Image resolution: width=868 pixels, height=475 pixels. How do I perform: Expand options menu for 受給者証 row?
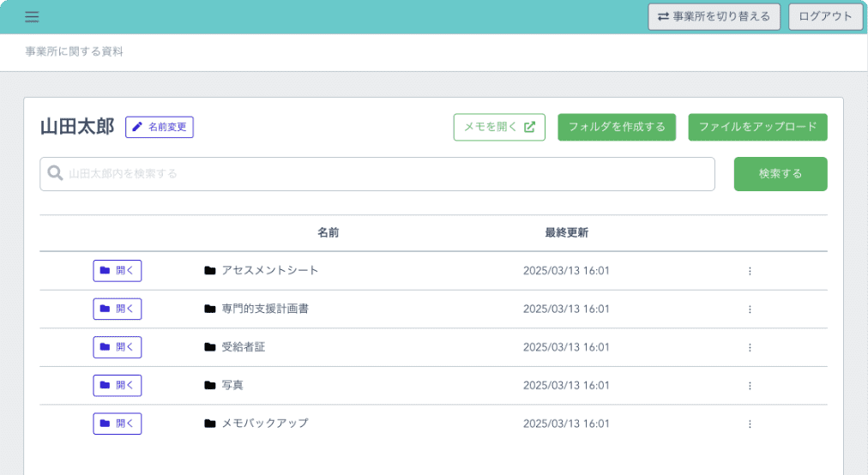pyautogui.click(x=750, y=348)
